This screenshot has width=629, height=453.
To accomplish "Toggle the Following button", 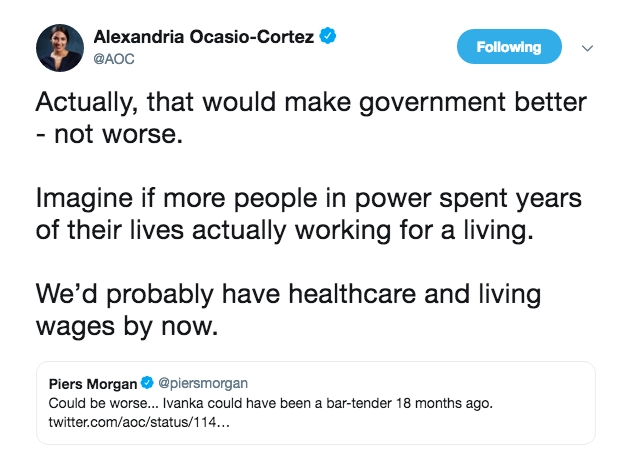I will pyautogui.click(x=509, y=47).
